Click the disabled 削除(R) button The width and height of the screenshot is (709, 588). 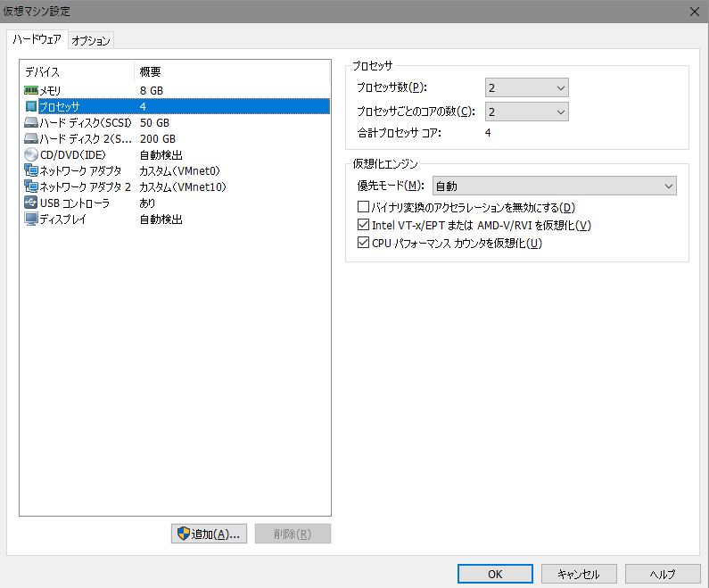pyautogui.click(x=293, y=534)
